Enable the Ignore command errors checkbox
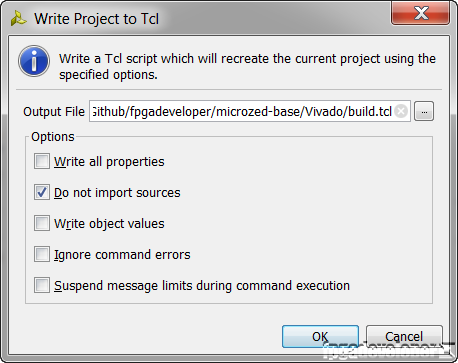Image resolution: width=458 pixels, height=363 pixels. coord(42,254)
